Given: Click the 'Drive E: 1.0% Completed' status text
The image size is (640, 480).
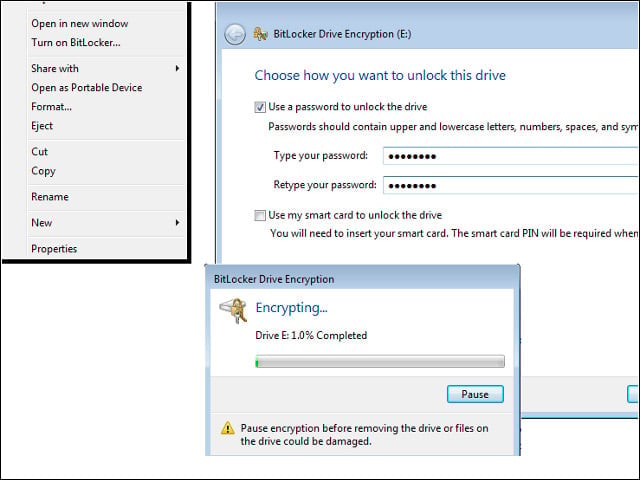Looking at the screenshot, I should 311,336.
